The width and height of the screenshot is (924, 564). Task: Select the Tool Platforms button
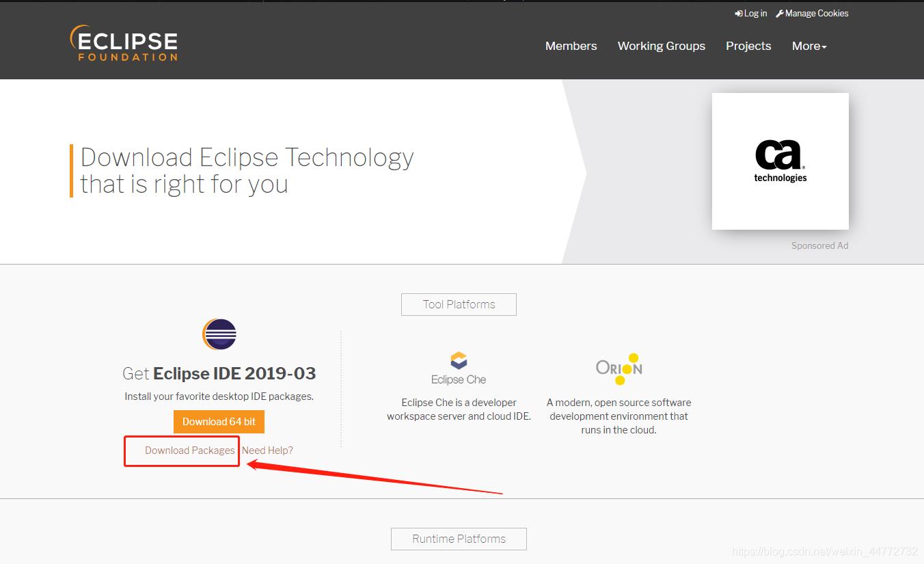459,305
